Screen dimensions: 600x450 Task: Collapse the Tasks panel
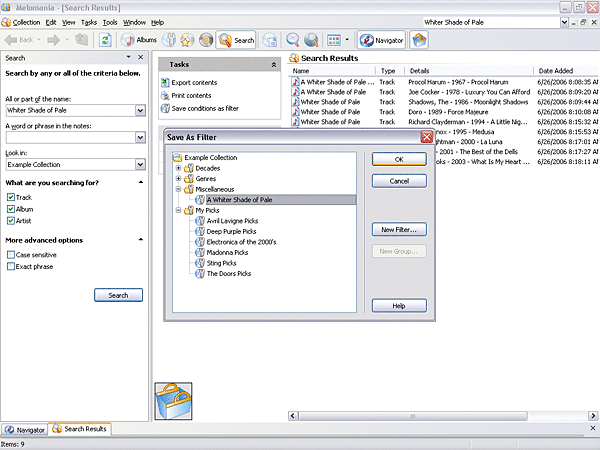tap(274, 64)
